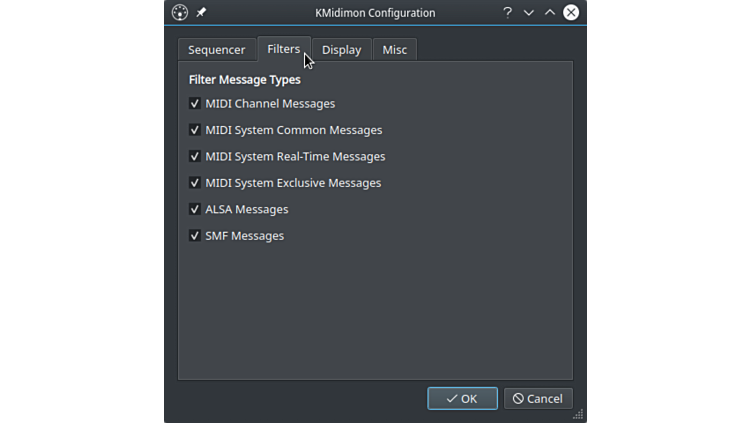Minimize the dialog with the down chevron
This screenshot has height=423, width=752.
click(x=529, y=13)
